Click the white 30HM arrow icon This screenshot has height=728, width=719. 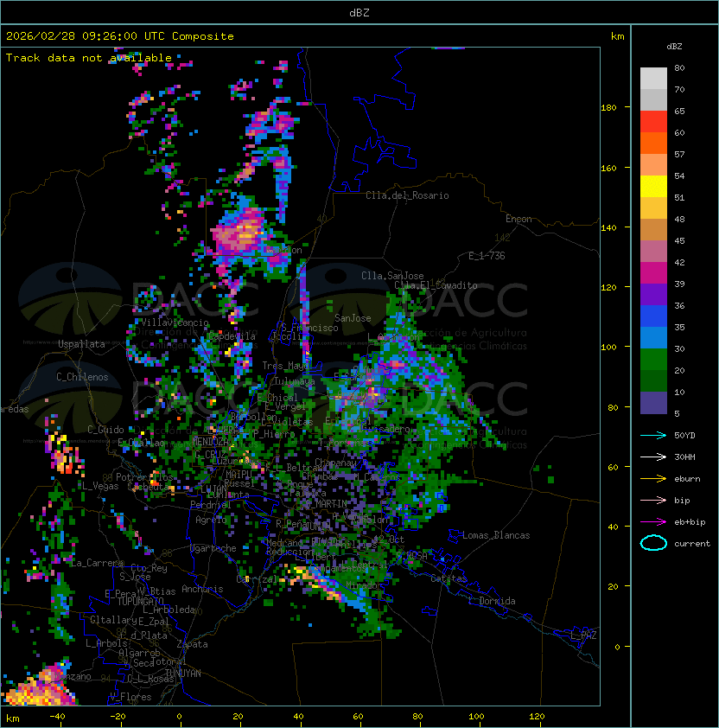[x=653, y=457]
